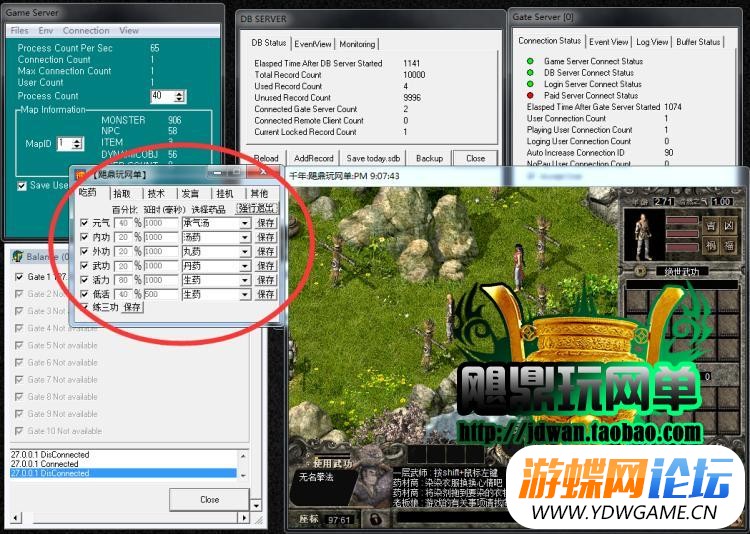This screenshot has width=750, height=534.
Task: Open Event View tab in Gate Server
Action: (608, 42)
